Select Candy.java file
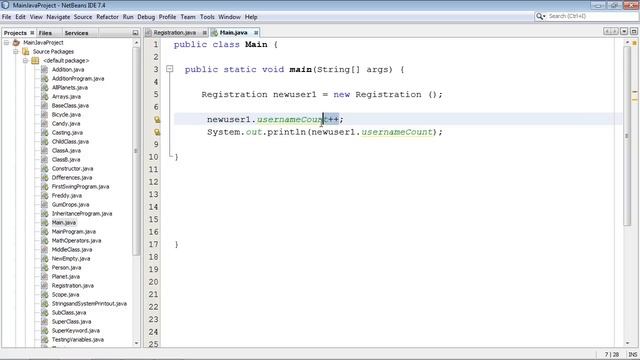640x360 pixels. click(x=66, y=123)
